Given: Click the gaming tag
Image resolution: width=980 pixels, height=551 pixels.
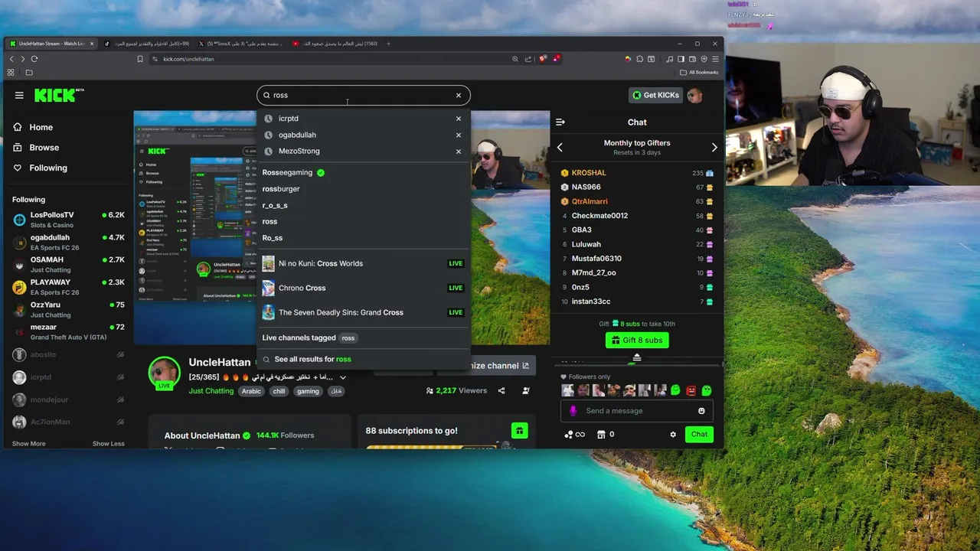Looking at the screenshot, I should (308, 391).
